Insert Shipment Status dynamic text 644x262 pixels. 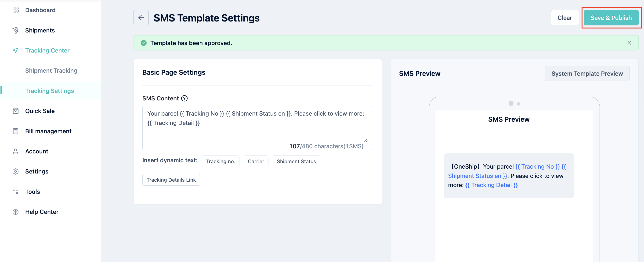[296, 161]
